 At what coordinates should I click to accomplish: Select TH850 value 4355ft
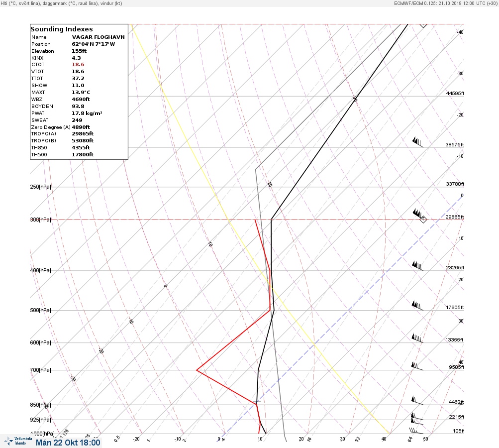(x=81, y=147)
